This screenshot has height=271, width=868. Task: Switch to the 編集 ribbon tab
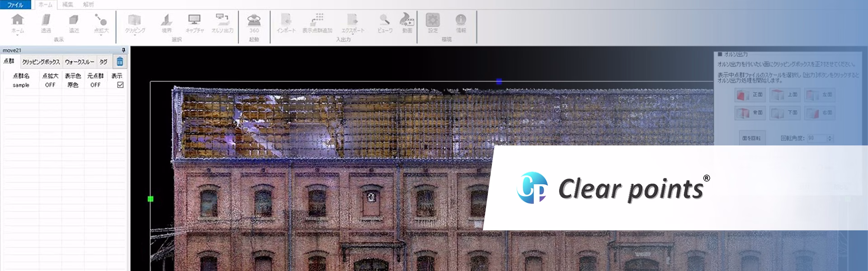[x=67, y=5]
